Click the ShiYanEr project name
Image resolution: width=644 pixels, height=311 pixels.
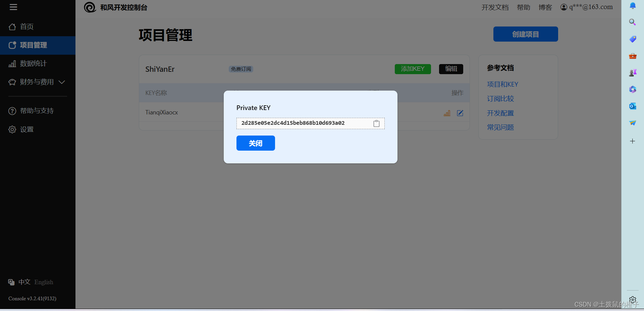160,69
